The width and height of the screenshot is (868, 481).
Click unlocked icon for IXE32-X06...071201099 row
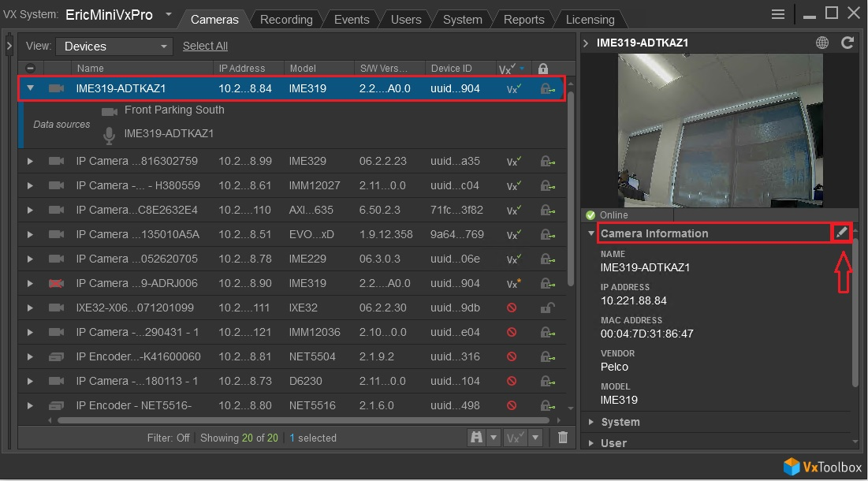(x=547, y=308)
